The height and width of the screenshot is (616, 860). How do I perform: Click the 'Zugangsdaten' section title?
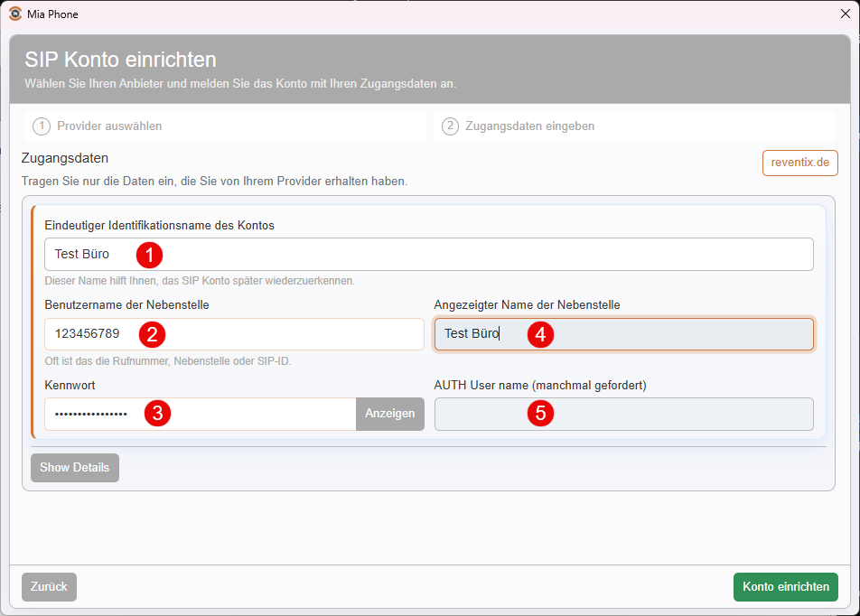tap(65, 158)
